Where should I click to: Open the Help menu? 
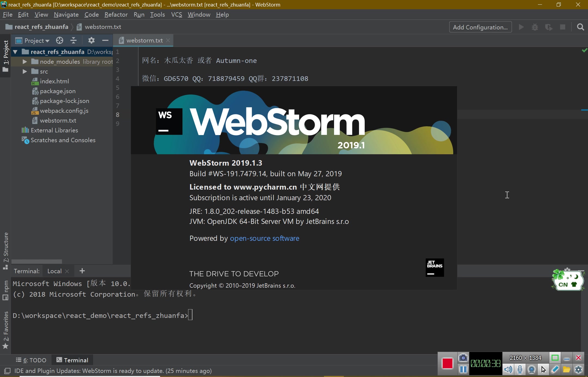222,14
